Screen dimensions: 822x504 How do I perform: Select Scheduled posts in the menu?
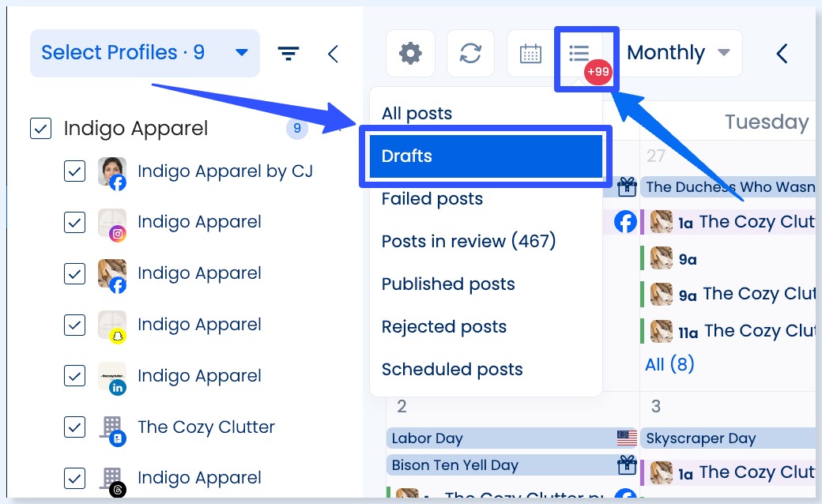[x=452, y=369]
